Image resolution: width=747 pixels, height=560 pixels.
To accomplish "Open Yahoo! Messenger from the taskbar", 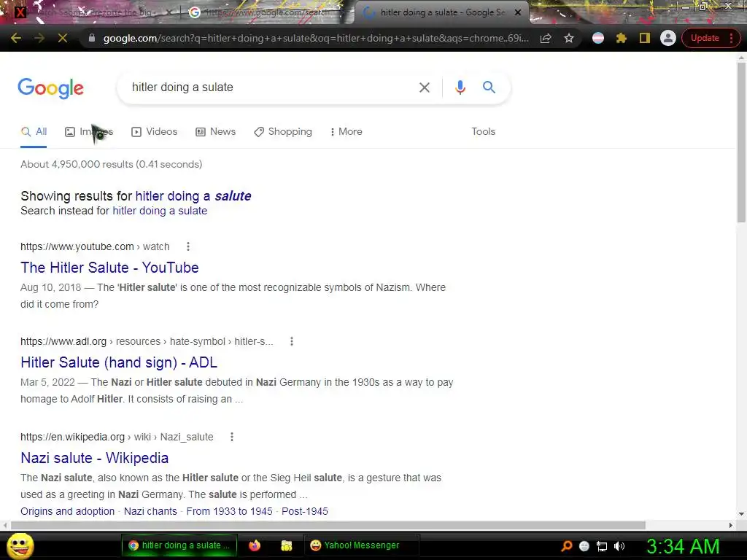I will click(361, 545).
